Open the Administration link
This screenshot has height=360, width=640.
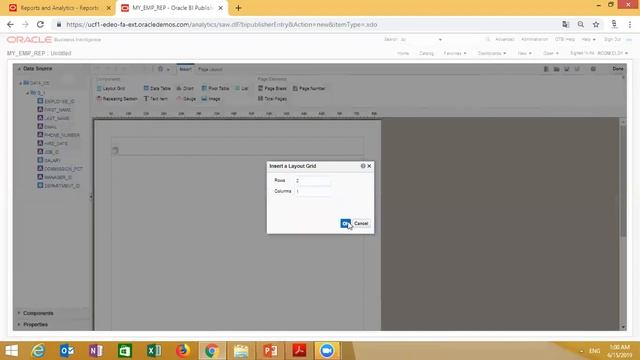click(x=534, y=40)
